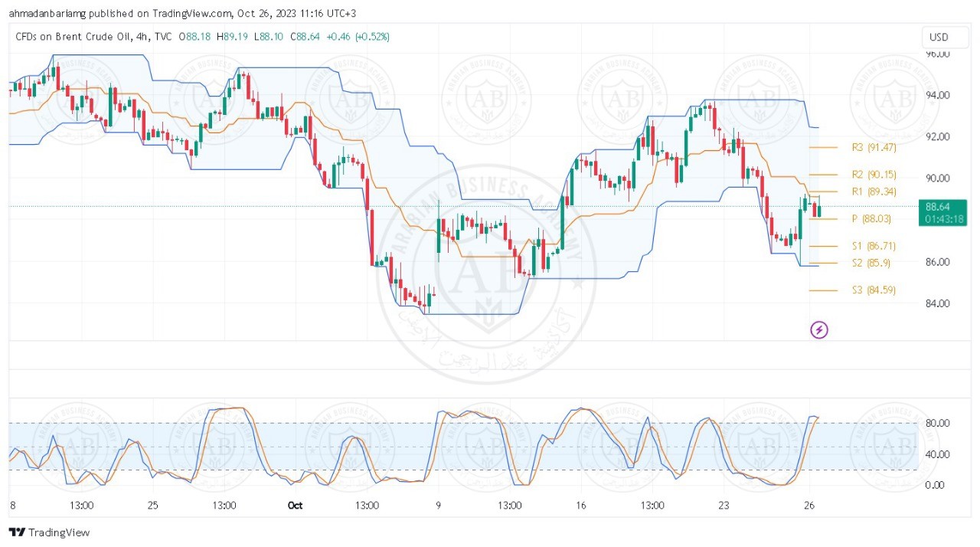Click the 16 date label on time axis
The height and width of the screenshot is (547, 980).
click(581, 506)
